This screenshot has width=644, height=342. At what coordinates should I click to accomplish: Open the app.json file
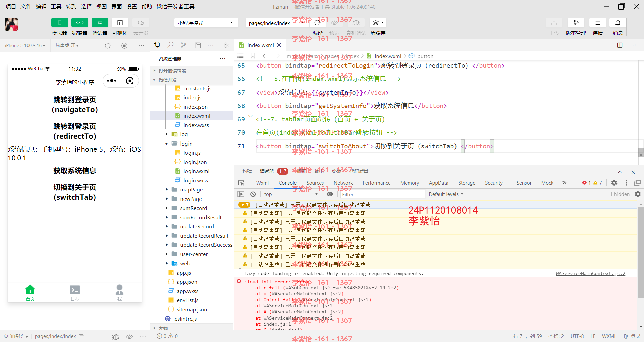(187, 282)
